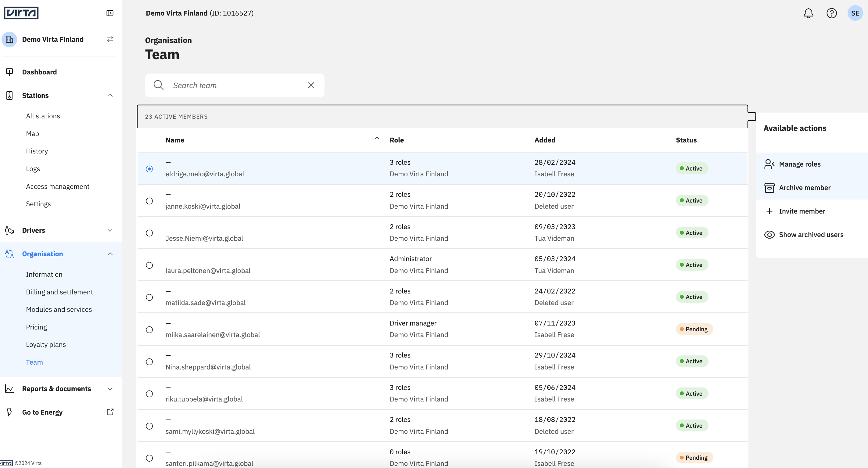868x468 pixels.
Task: Click the Role column header
Action: point(396,140)
